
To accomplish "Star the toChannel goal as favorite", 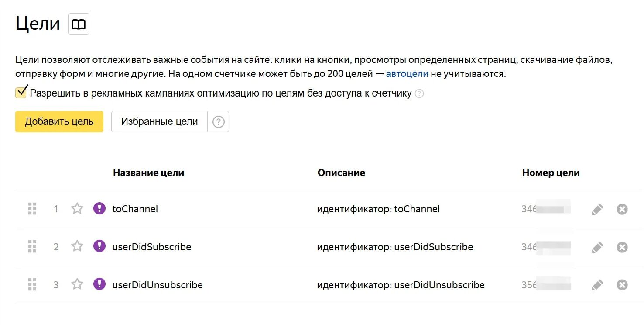I will (x=77, y=209).
